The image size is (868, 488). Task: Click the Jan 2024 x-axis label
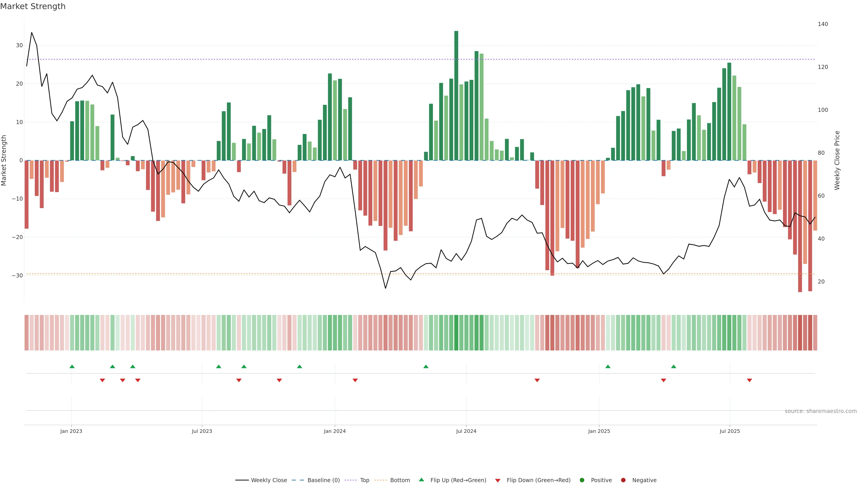[335, 431]
